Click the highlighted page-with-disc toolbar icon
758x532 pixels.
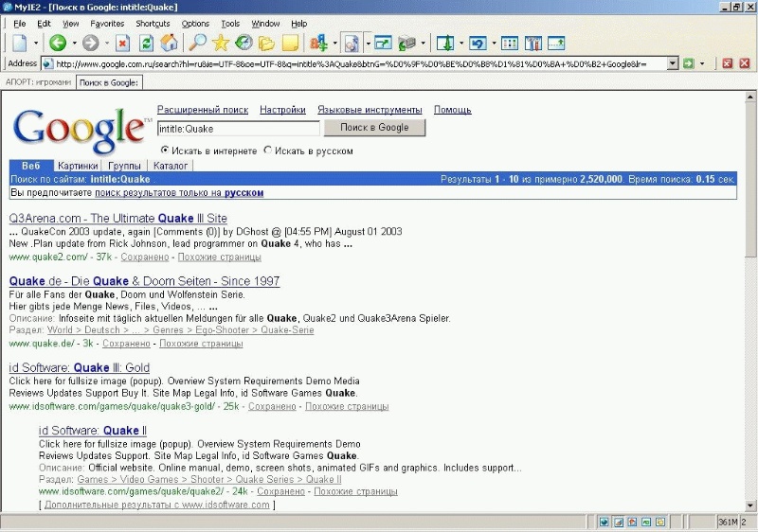tap(352, 44)
